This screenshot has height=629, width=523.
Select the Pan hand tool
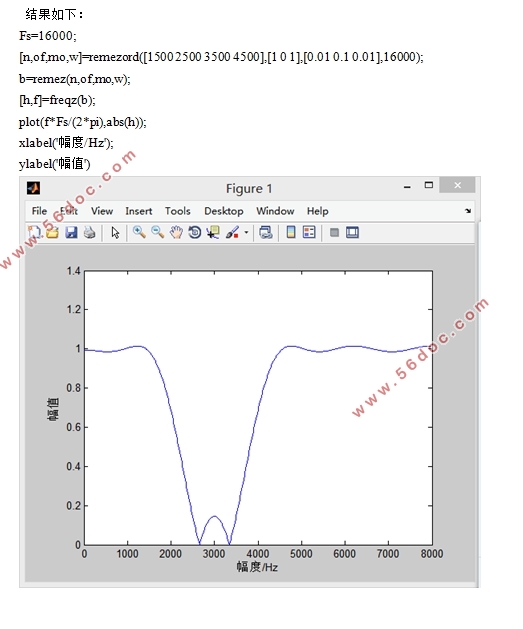click(176, 232)
